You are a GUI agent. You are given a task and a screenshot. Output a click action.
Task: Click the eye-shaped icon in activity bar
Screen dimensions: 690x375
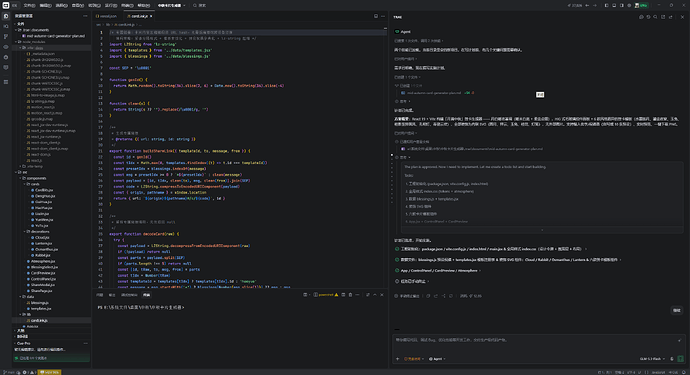click(6, 47)
